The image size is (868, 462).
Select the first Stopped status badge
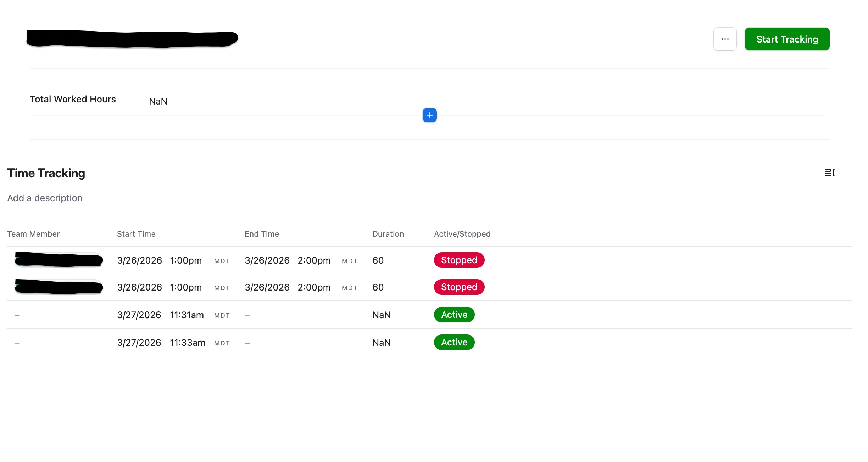tap(459, 260)
